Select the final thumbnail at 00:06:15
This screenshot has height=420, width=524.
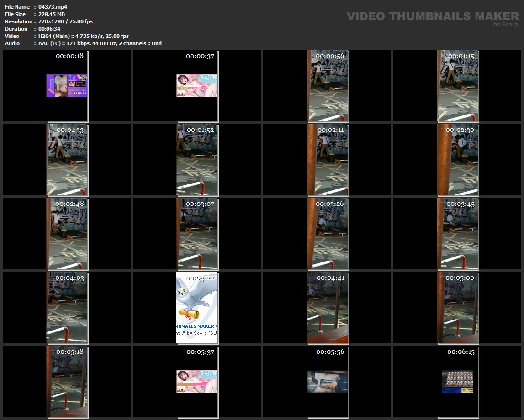click(458, 382)
